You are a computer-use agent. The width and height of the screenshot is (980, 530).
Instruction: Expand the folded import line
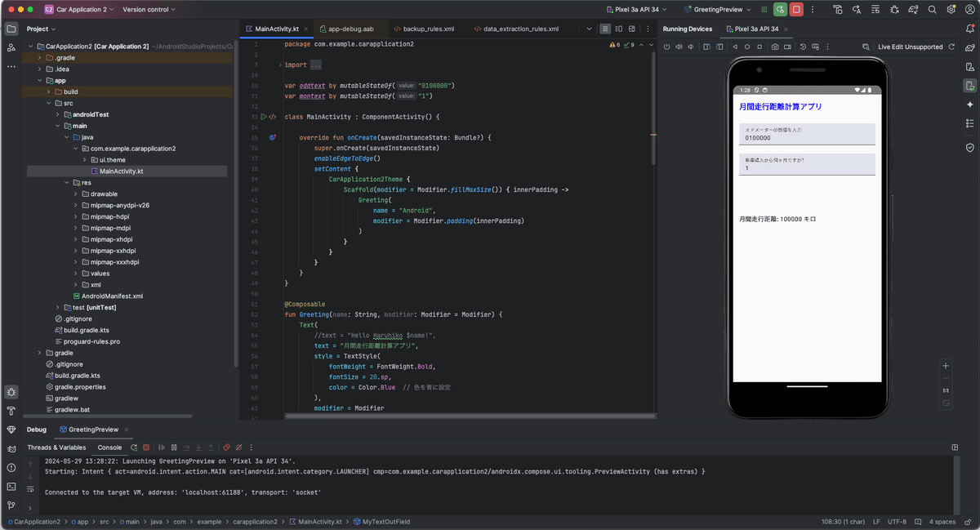(280, 65)
